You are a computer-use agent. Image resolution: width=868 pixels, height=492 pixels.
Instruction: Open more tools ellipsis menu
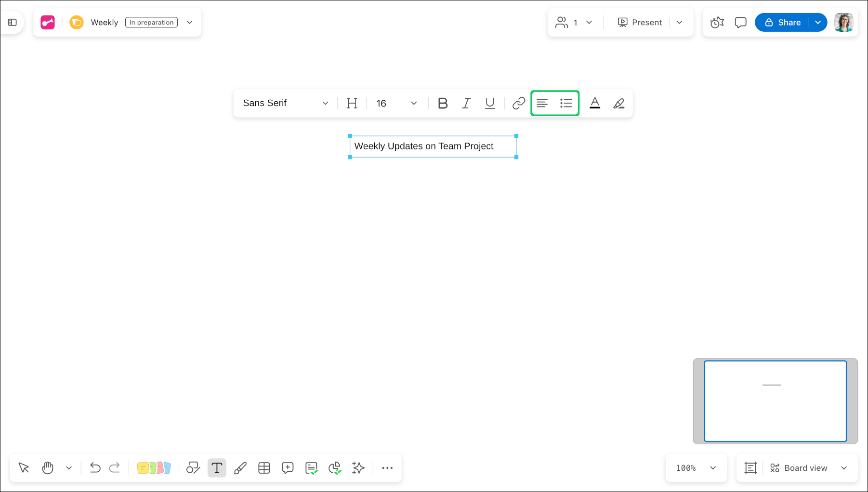pos(387,468)
